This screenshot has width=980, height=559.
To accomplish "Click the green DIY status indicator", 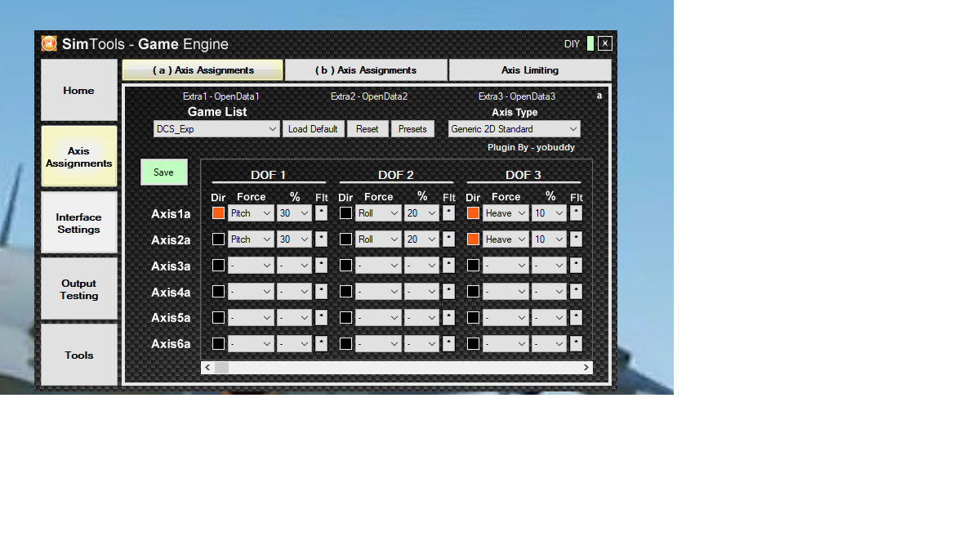I will pos(590,43).
